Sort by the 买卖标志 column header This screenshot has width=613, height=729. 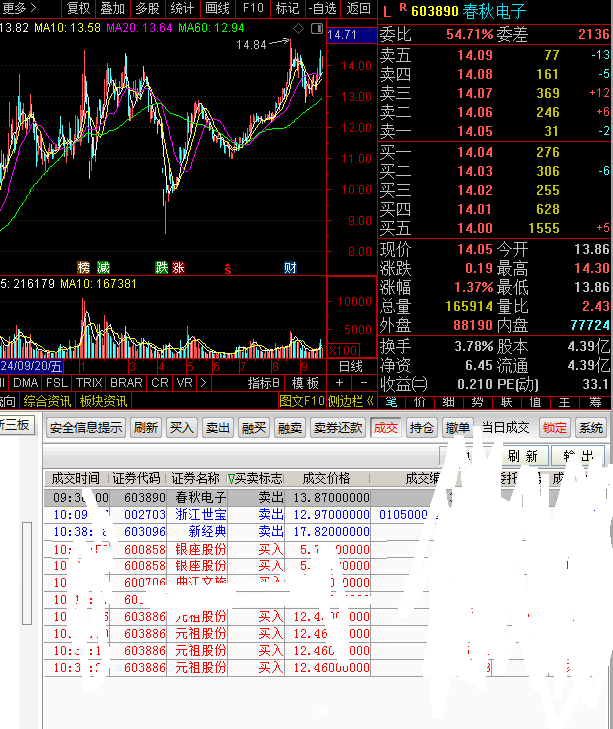tap(255, 478)
